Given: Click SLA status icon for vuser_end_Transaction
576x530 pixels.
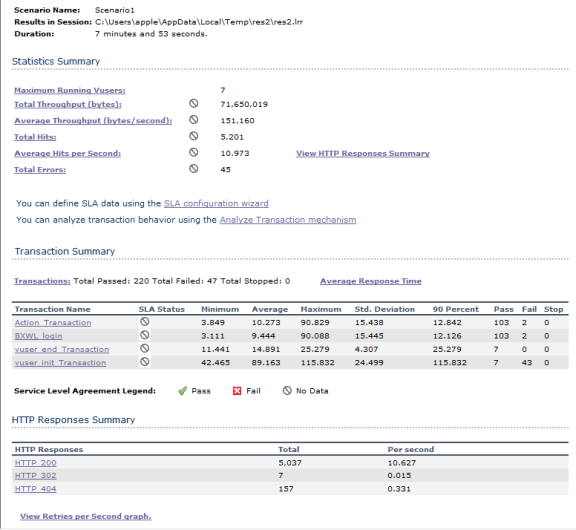Looking at the screenshot, I should tap(145, 348).
